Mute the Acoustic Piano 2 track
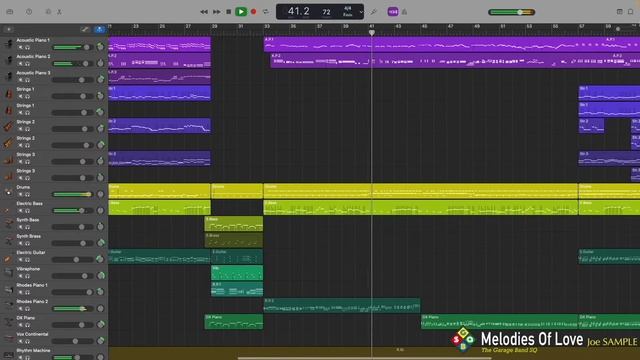 (20, 64)
